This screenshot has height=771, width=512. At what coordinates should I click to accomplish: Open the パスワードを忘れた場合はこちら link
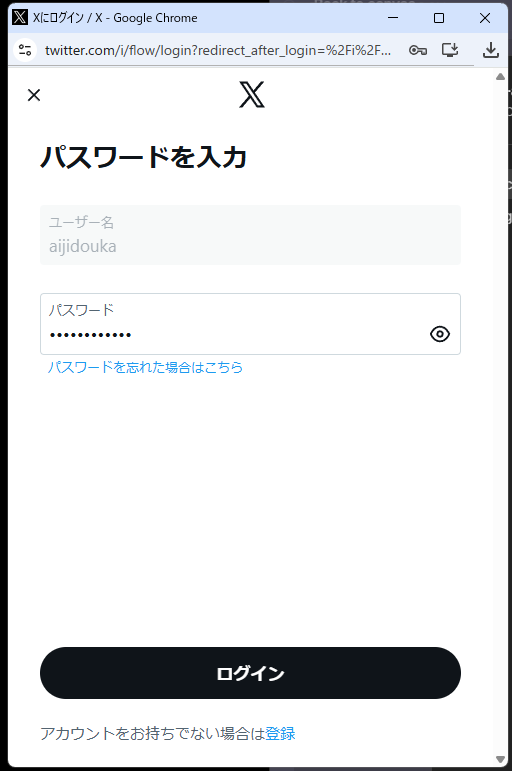click(145, 367)
